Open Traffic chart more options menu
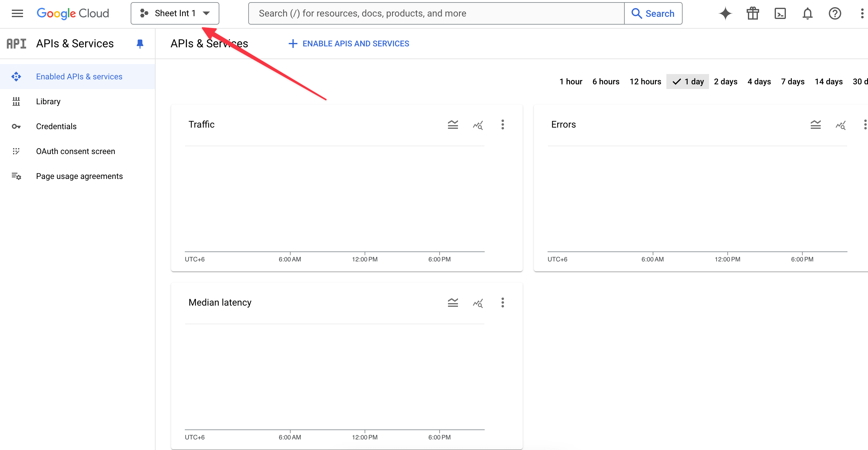The image size is (868, 450). pos(502,124)
